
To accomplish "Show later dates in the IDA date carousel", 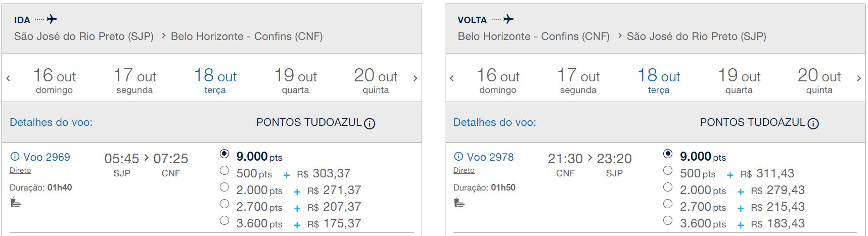I will tap(415, 78).
